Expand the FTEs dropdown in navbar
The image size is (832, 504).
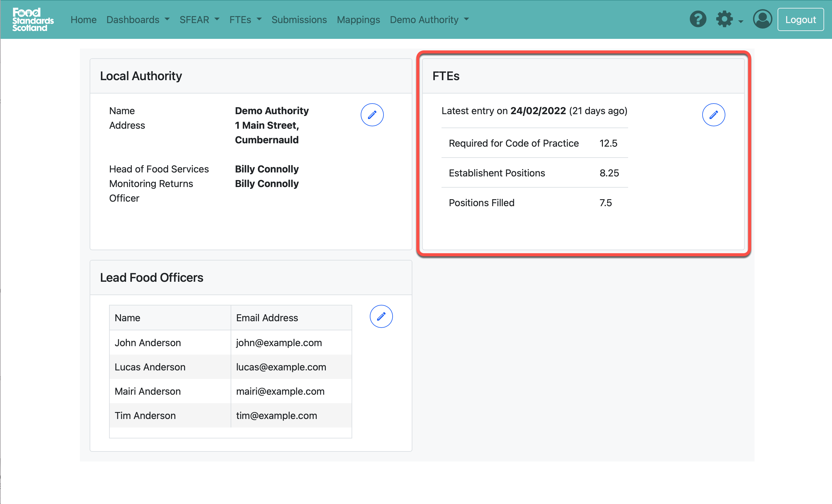(x=246, y=19)
